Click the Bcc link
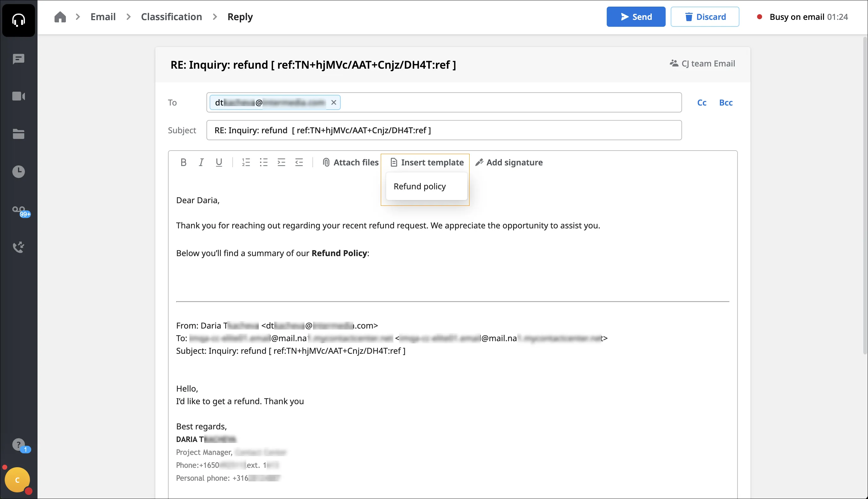The height and width of the screenshot is (499, 868). [726, 102]
